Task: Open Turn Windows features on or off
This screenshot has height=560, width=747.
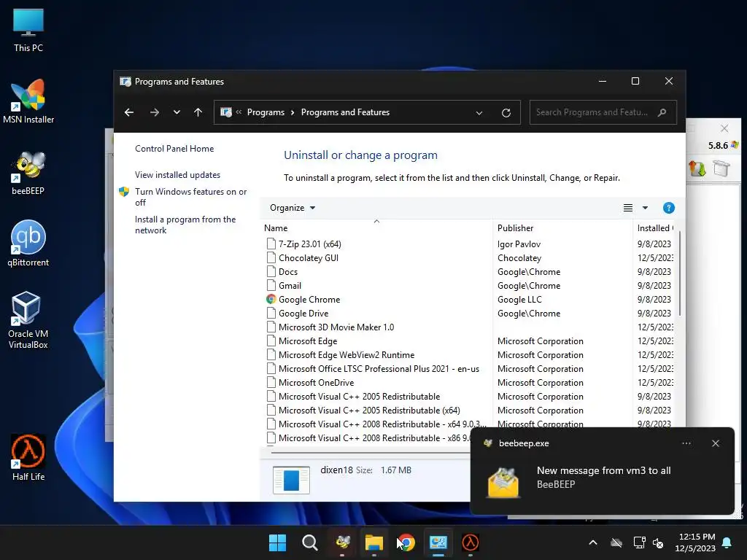Action: click(x=190, y=197)
